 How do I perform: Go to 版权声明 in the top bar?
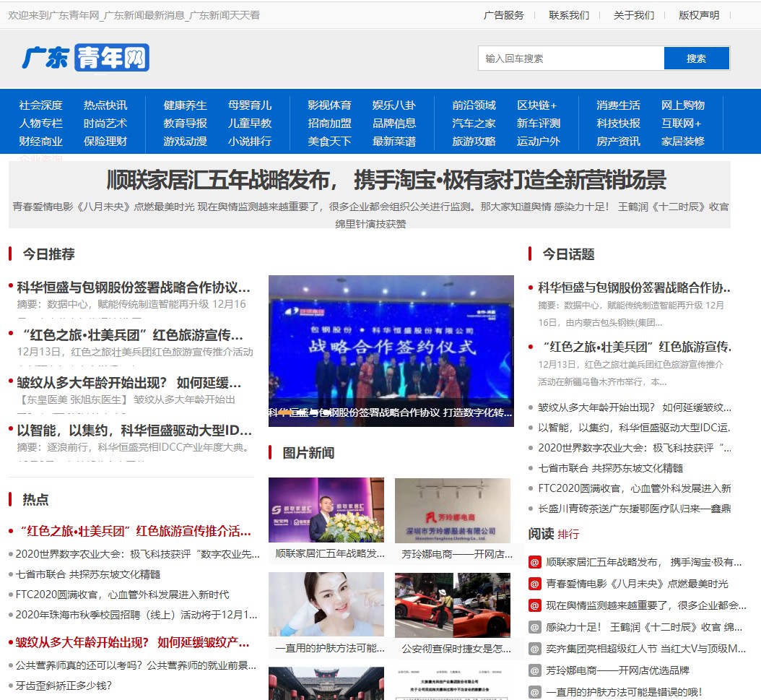[x=698, y=15]
